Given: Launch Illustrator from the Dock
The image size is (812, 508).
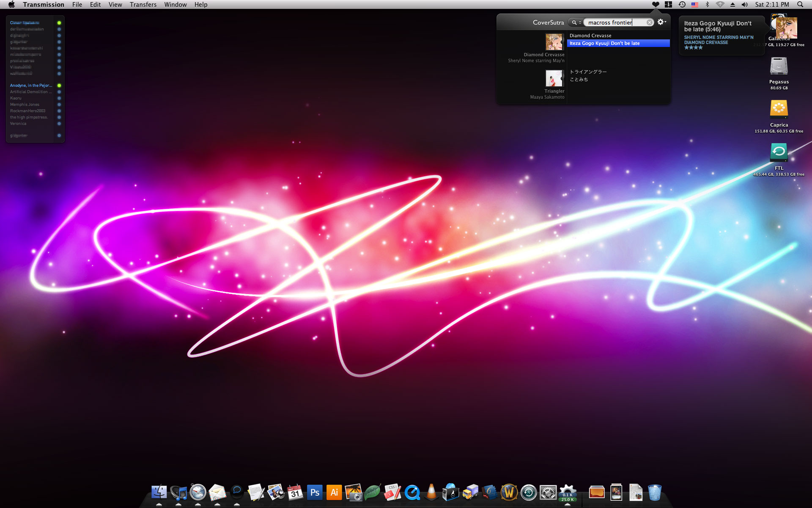Looking at the screenshot, I should point(334,492).
